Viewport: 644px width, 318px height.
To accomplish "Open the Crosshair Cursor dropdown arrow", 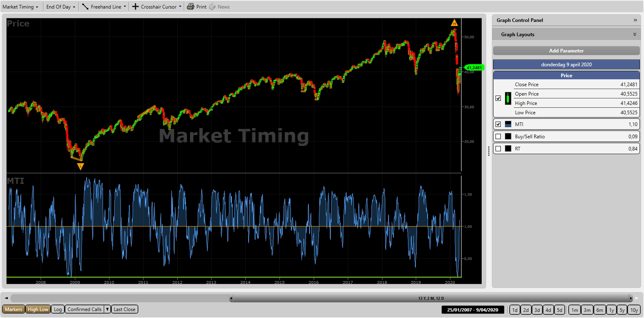I will [x=180, y=7].
